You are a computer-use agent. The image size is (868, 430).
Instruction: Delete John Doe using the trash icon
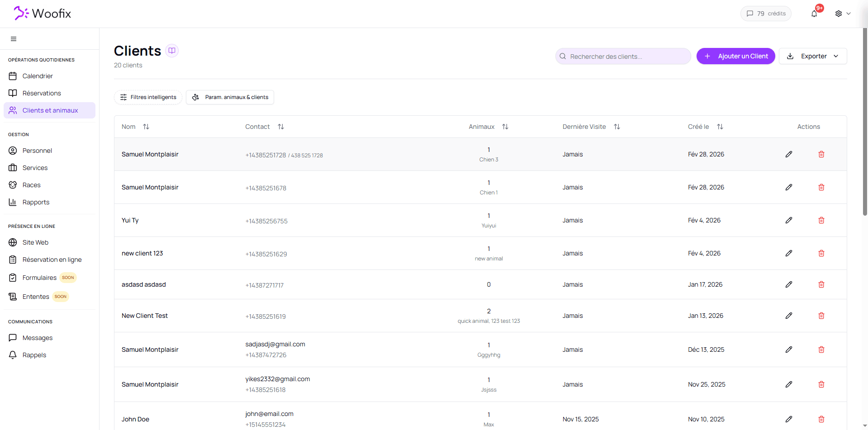tap(821, 419)
